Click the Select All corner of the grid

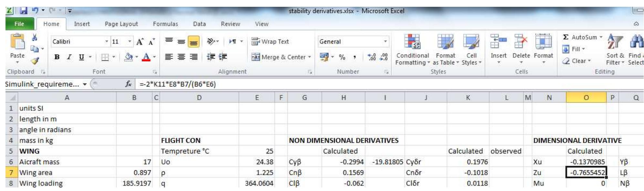pyautogui.click(x=12, y=97)
